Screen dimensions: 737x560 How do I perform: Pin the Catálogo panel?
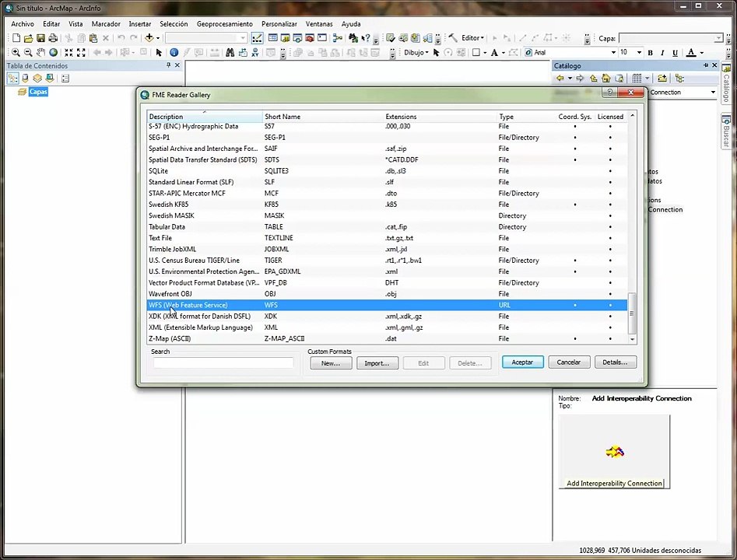pos(706,65)
